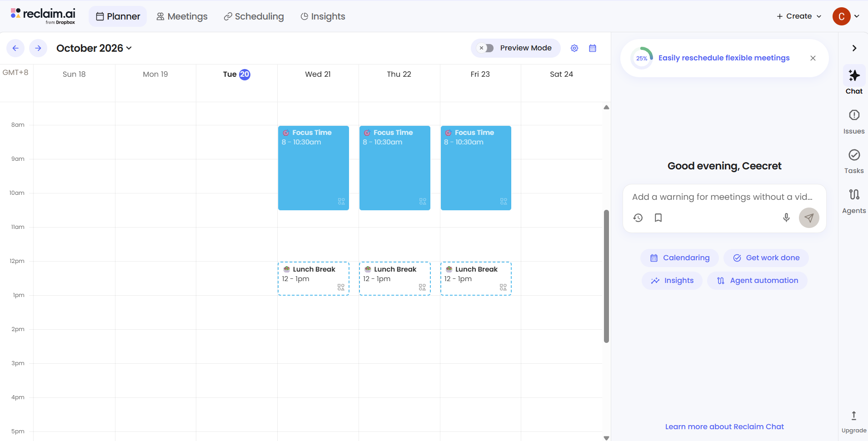
Task: Switch to the Insights top tab
Action: point(323,16)
